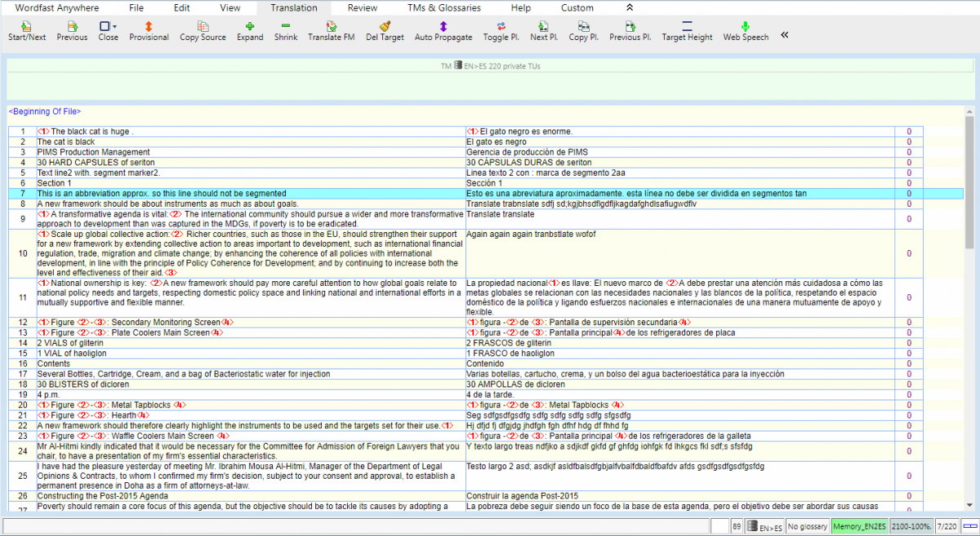
Task: Click the Copy Source icon
Action: tap(203, 27)
